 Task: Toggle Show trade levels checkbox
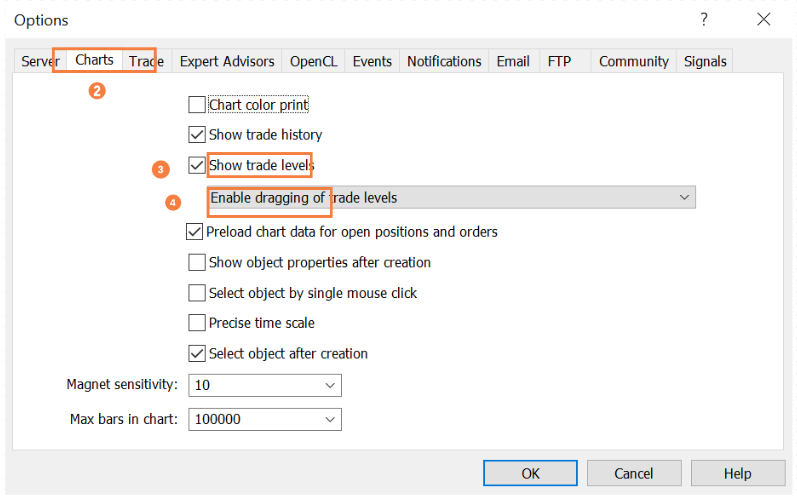[197, 165]
